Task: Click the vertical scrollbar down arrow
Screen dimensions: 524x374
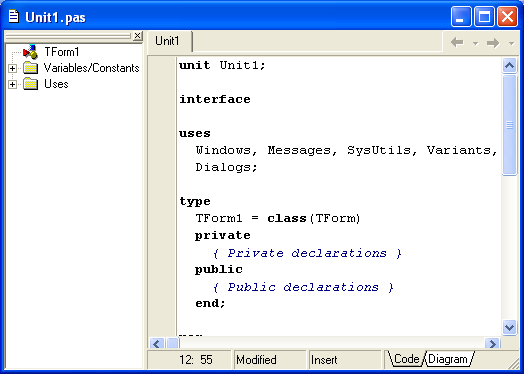Action: [x=509, y=327]
